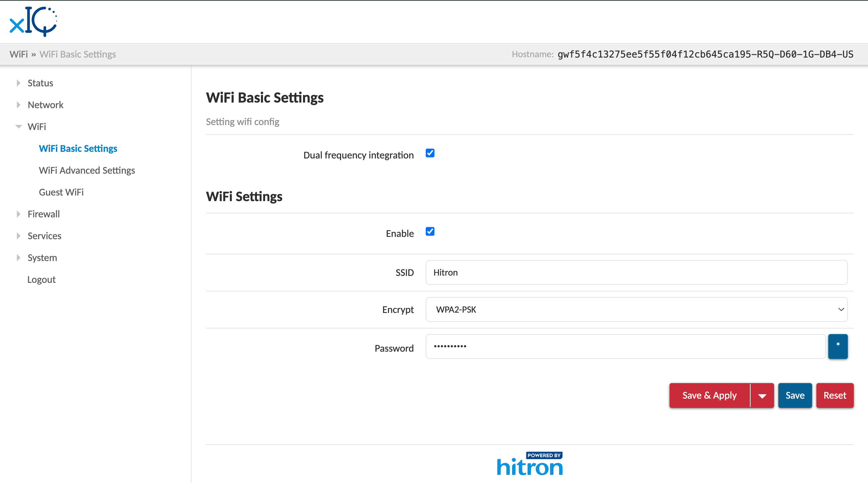The image size is (868, 483).
Task: Click the WiFi breadcrumb link
Action: coord(19,54)
